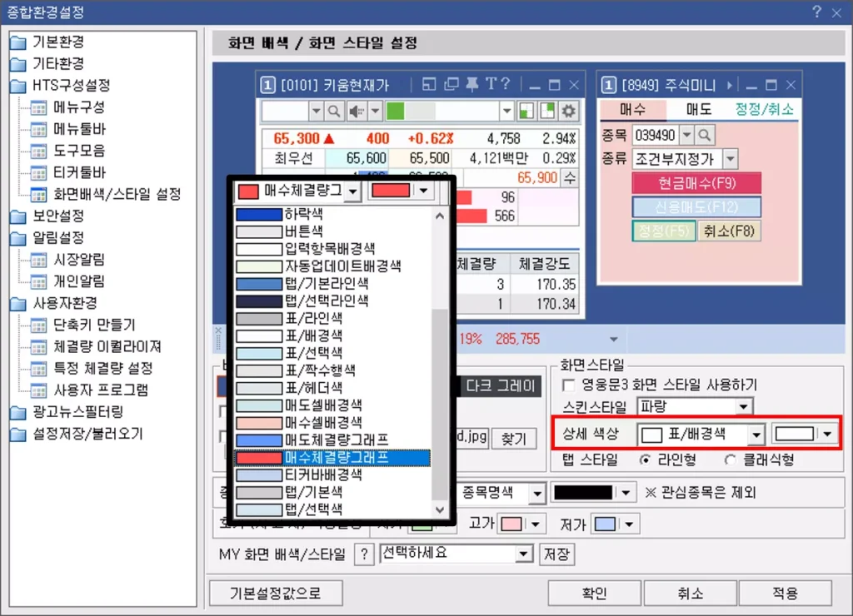Image resolution: width=853 pixels, height=616 pixels.
Task: Open the 고가 color dropdown
Action: click(536, 524)
